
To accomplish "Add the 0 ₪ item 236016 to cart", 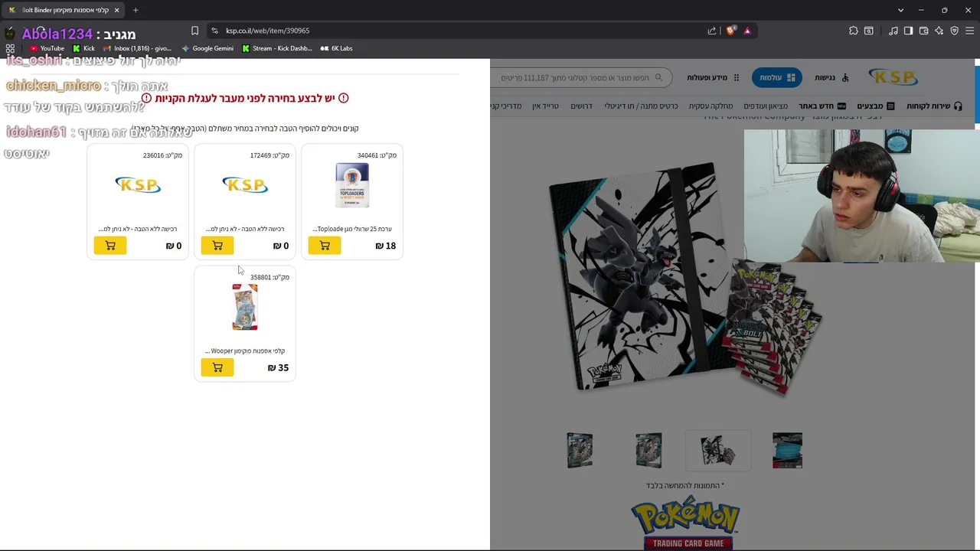I will (110, 246).
